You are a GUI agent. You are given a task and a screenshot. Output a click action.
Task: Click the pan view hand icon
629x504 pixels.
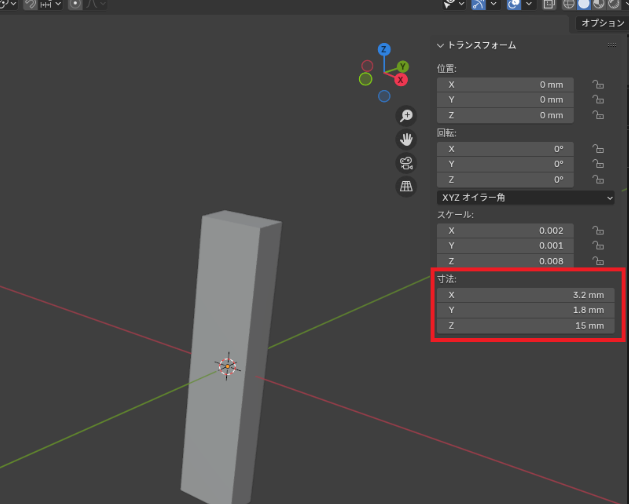pos(406,139)
